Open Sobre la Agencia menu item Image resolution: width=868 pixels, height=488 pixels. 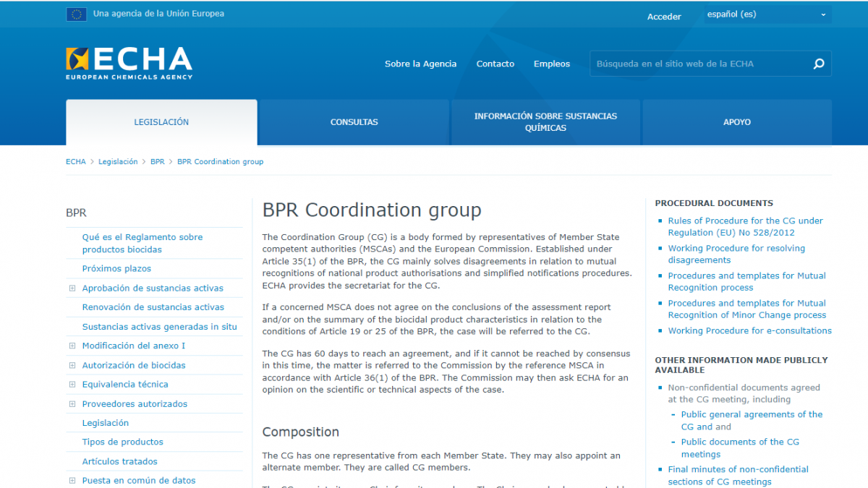click(x=420, y=64)
